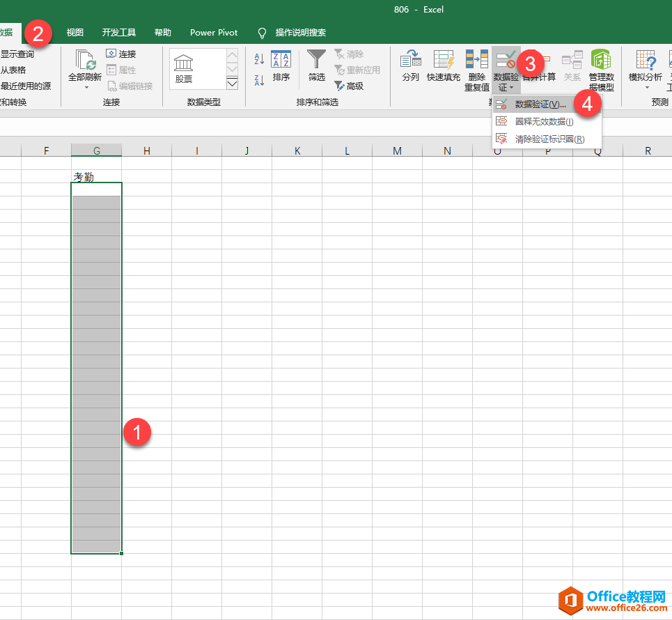Click the Clear filter icon
672x620 pixels.
pyautogui.click(x=339, y=54)
